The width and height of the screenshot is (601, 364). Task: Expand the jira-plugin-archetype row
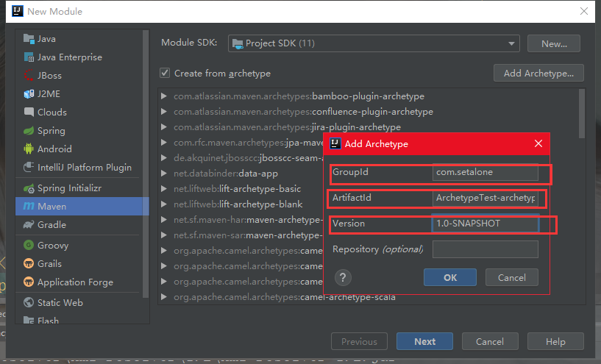click(164, 126)
